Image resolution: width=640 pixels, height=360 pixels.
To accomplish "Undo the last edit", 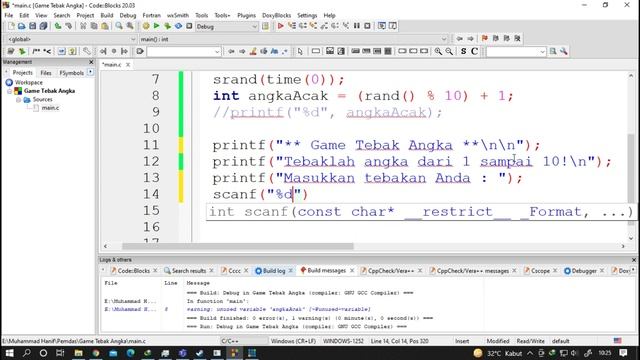I will [58, 26].
